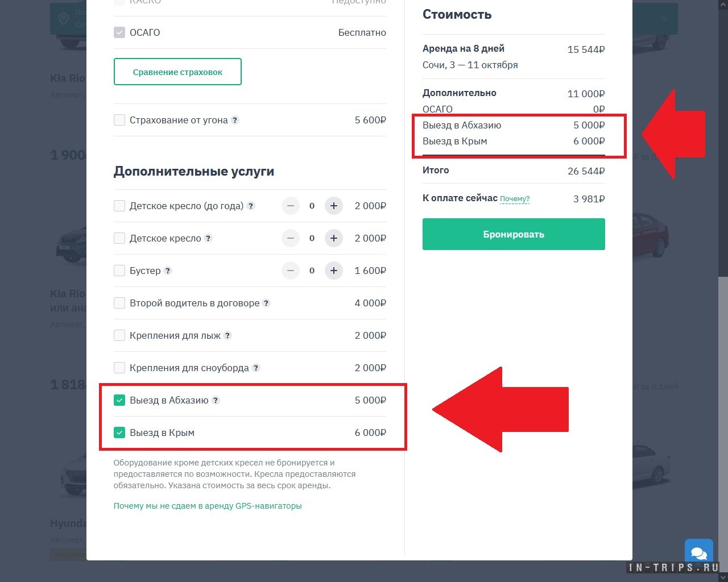Show help for Крепления для лыж

point(227,335)
